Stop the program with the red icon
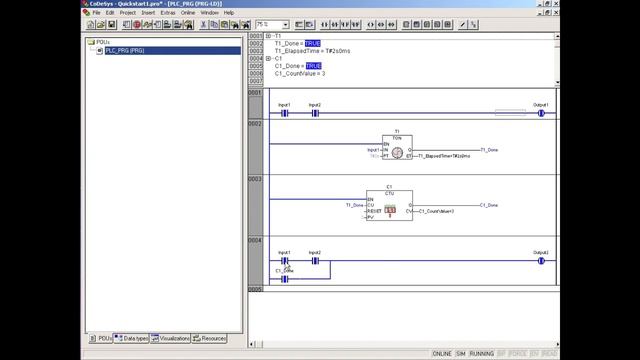 [137, 24]
